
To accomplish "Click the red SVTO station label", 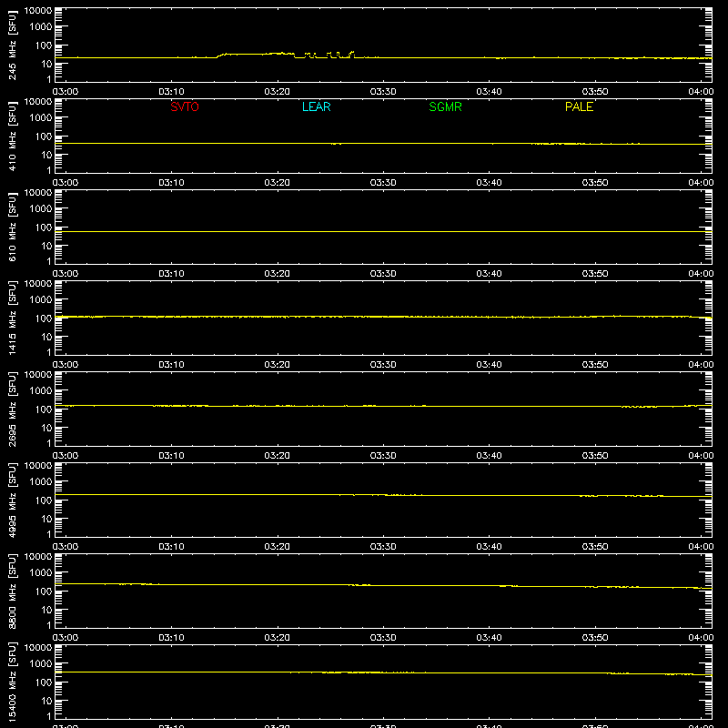I will pyautogui.click(x=185, y=106).
